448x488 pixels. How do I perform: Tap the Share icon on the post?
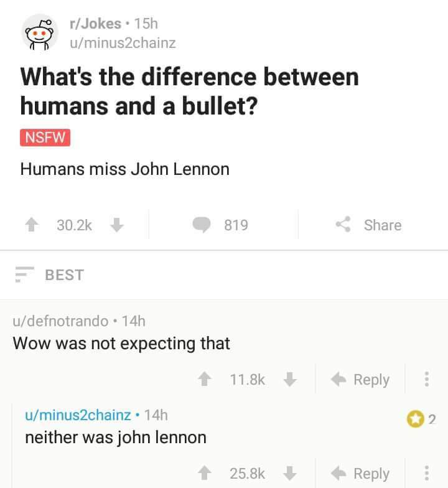coord(343,224)
